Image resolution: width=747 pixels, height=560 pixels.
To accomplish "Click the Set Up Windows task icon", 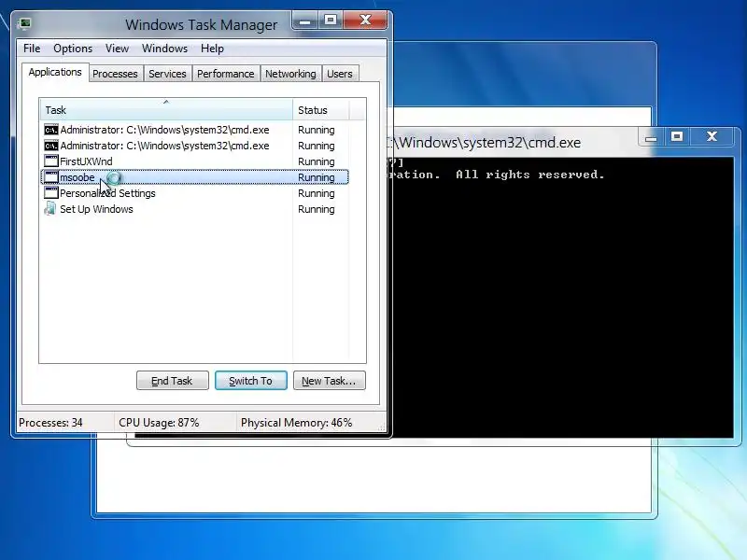I will click(50, 208).
